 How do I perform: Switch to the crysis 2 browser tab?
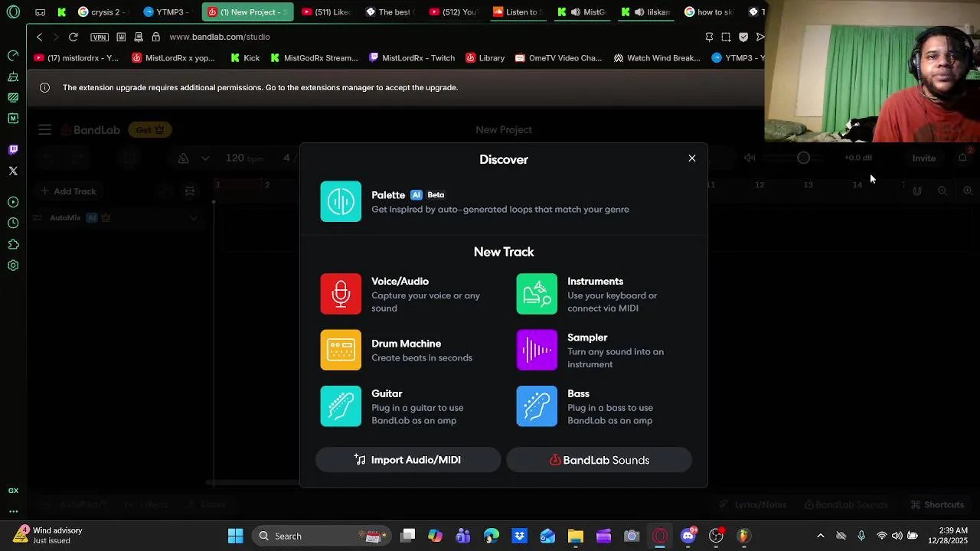coord(105,12)
